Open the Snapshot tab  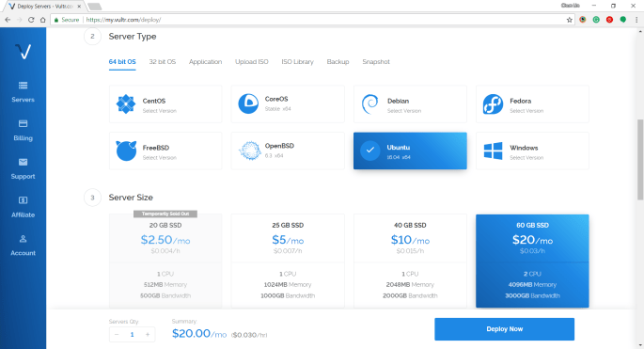[x=376, y=62]
